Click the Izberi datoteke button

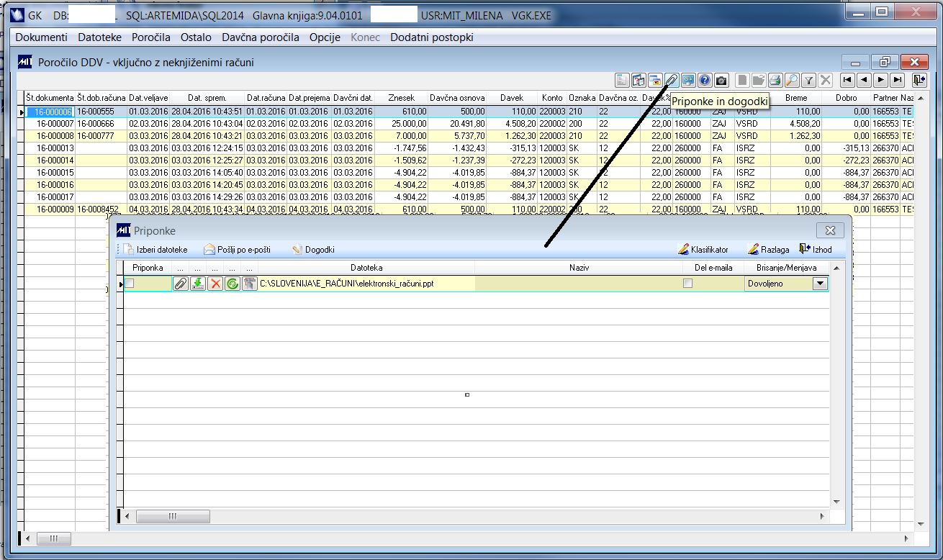[155, 250]
